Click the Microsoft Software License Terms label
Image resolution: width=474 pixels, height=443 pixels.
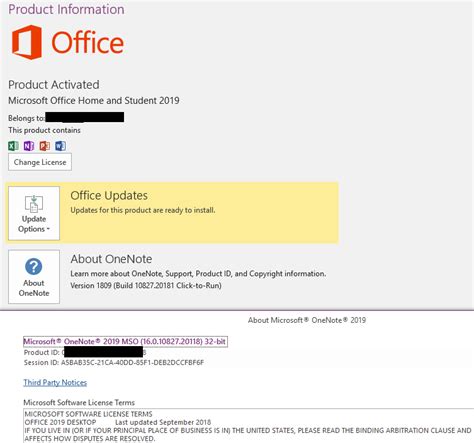(x=79, y=403)
